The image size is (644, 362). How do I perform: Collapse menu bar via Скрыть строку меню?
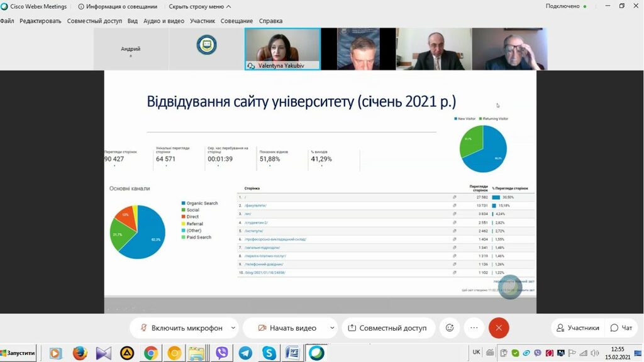pyautogui.click(x=200, y=6)
